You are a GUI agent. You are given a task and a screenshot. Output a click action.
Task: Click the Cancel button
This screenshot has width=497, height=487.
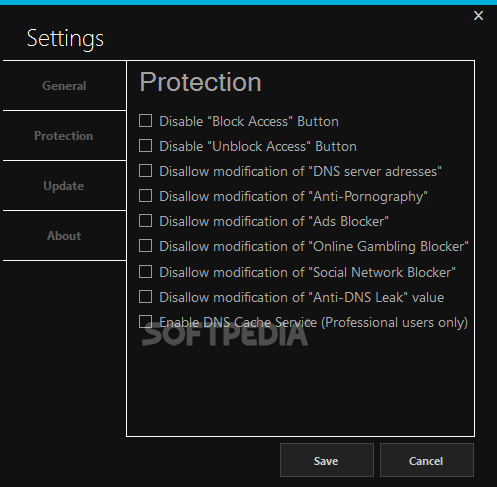pos(427,460)
